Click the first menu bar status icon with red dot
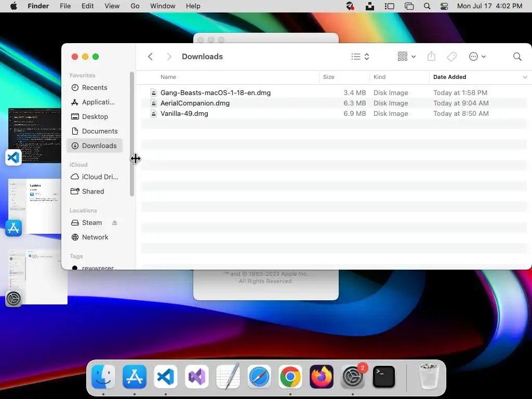Image resolution: width=532 pixels, height=399 pixels. (x=350, y=6)
